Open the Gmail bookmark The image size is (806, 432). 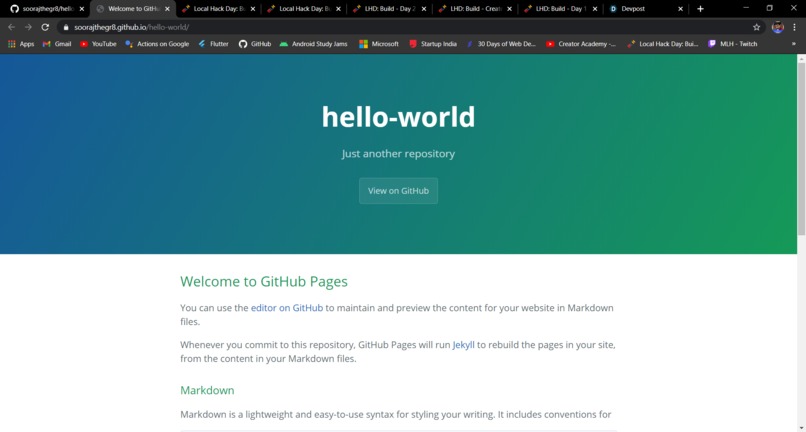click(57, 44)
